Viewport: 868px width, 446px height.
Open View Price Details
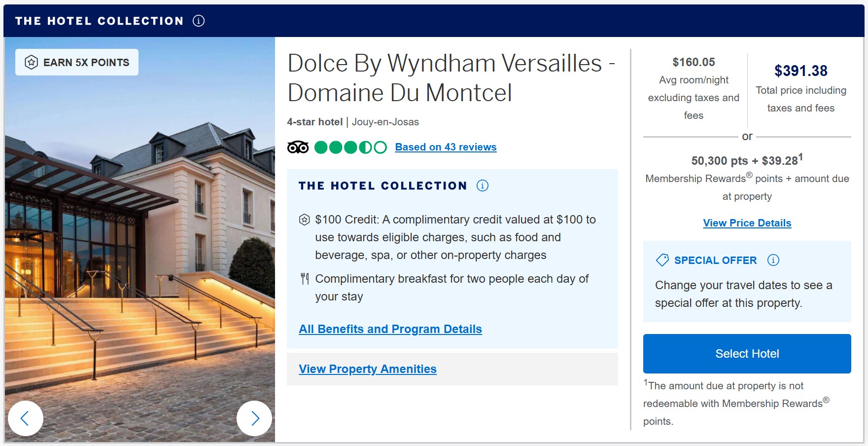tap(747, 223)
